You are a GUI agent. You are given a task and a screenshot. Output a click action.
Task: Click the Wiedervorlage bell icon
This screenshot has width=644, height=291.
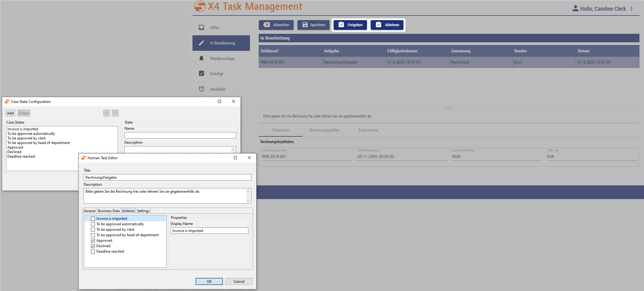coord(201,58)
